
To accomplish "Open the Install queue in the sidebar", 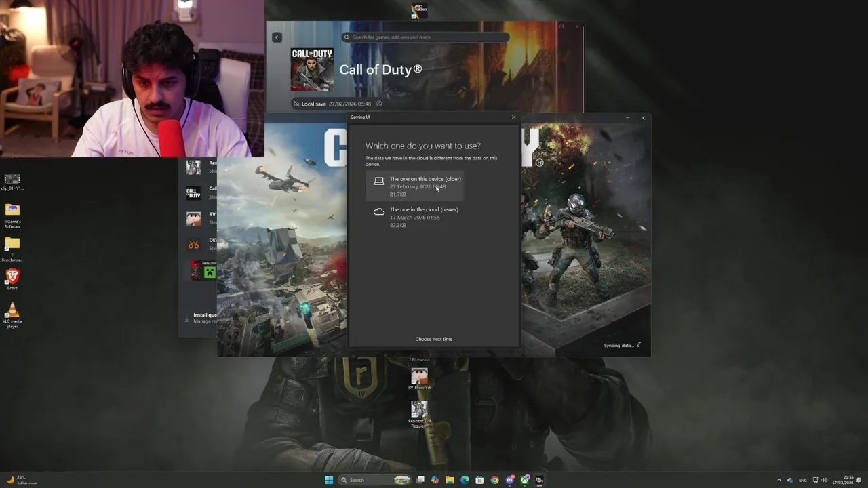I will [x=201, y=317].
